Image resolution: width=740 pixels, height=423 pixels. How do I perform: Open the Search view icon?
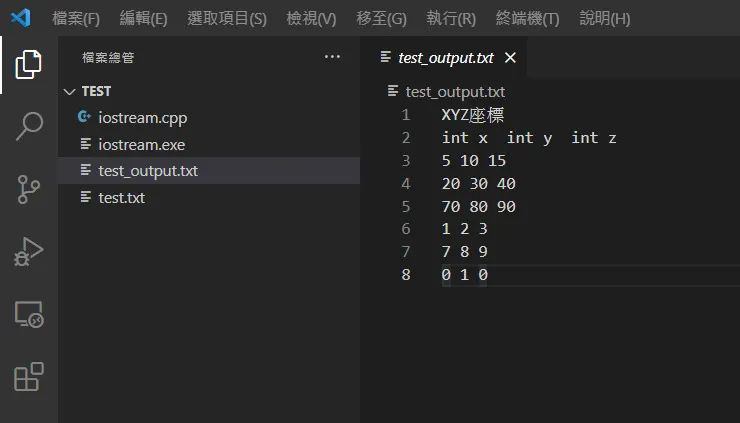tap(29, 126)
